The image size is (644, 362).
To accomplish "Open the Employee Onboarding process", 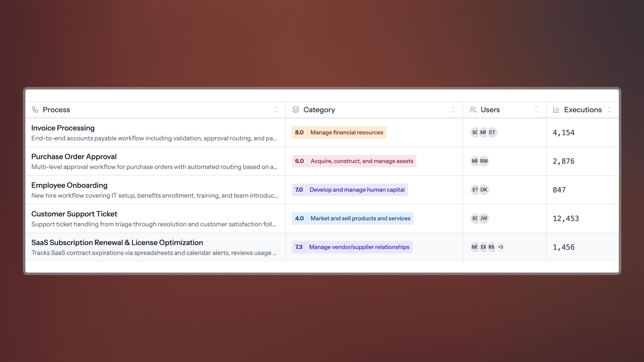I will coord(69,185).
